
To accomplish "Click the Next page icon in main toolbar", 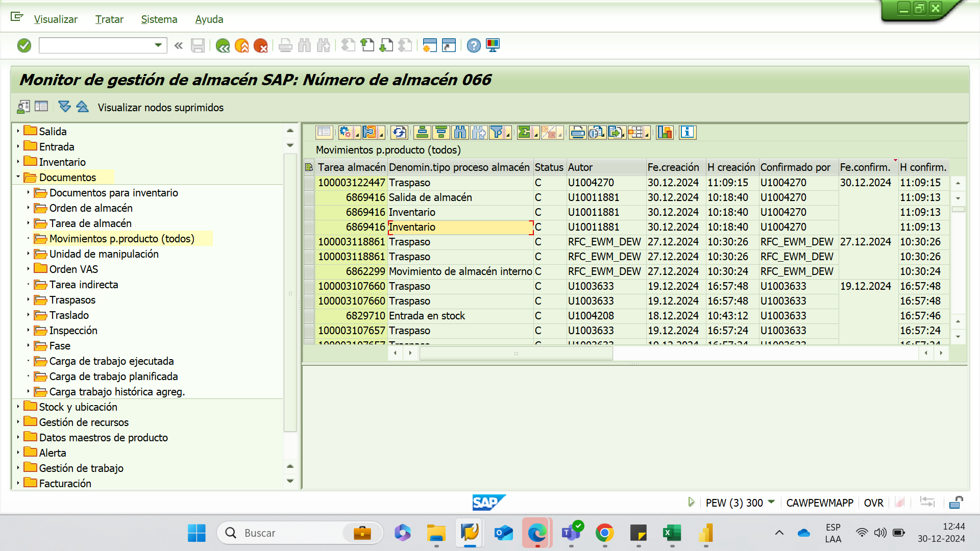I will pyautogui.click(x=386, y=46).
